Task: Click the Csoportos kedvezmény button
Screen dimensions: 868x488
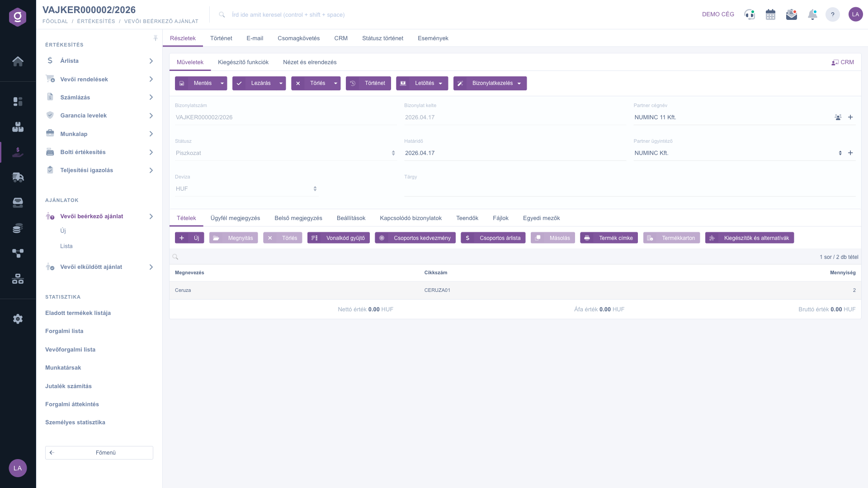Action: tap(415, 238)
